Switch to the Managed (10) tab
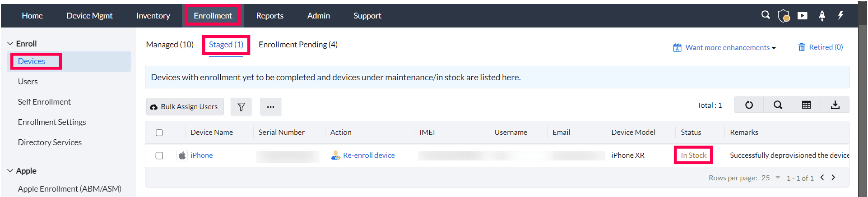 click(170, 45)
